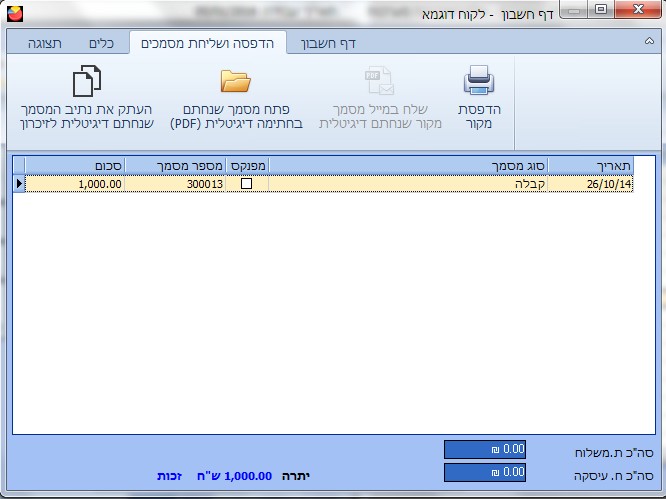Sort by the סוג מסמך column header
The width and height of the screenshot is (666, 499).
(409, 165)
